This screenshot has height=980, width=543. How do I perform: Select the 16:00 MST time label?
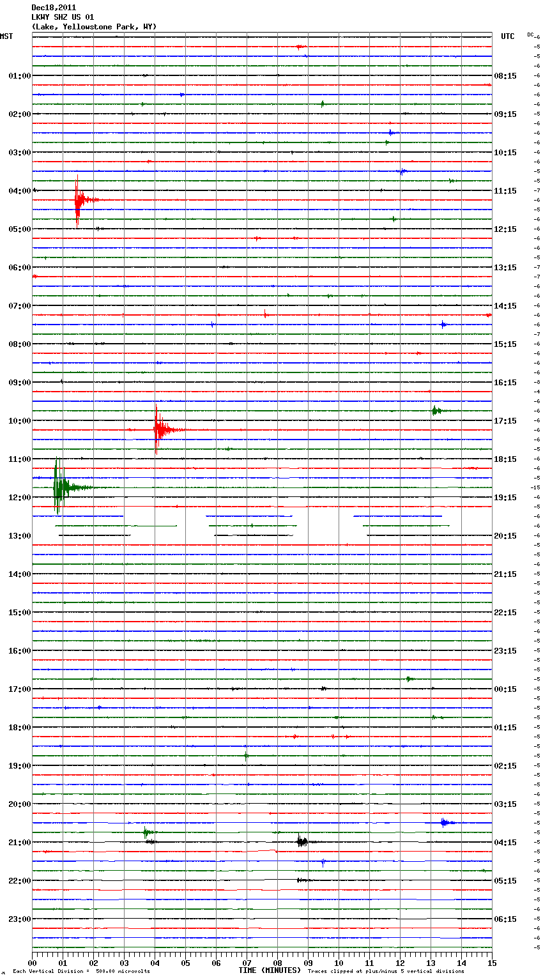coord(19,651)
